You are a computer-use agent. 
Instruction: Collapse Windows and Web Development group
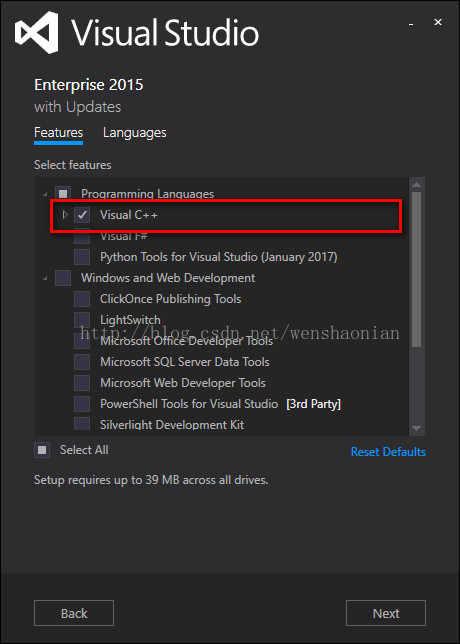45,278
